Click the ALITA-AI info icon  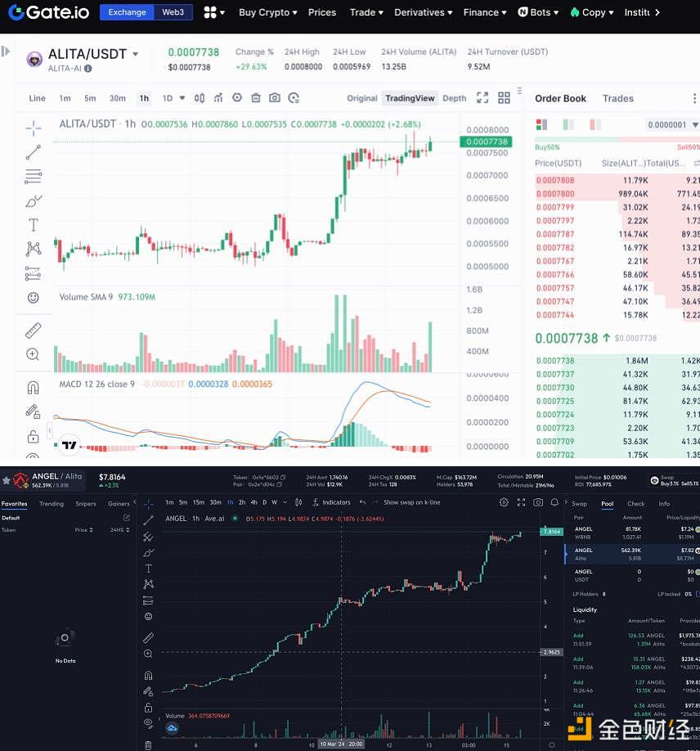pos(88,69)
